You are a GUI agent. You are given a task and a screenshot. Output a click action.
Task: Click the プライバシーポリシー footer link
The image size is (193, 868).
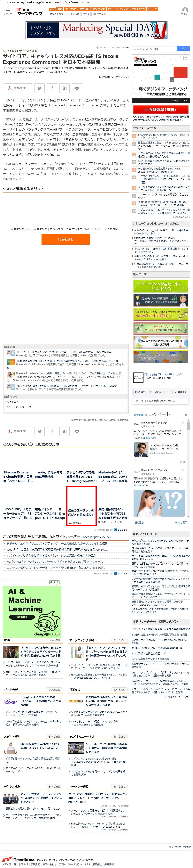[71, 864]
